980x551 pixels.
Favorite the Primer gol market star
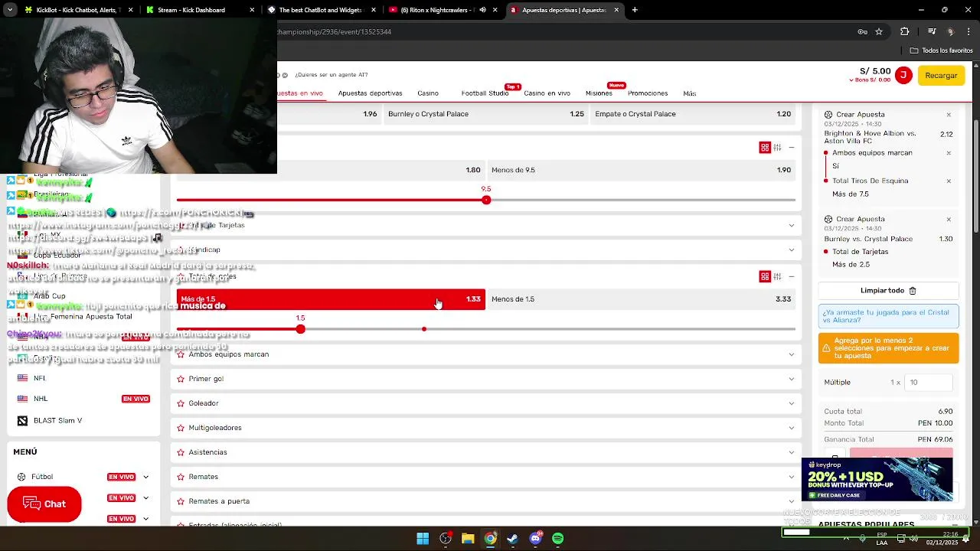pyautogui.click(x=181, y=379)
